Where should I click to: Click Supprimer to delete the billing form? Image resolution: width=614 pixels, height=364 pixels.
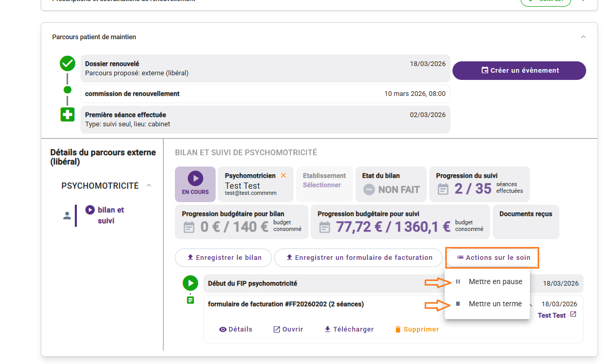[x=416, y=329]
